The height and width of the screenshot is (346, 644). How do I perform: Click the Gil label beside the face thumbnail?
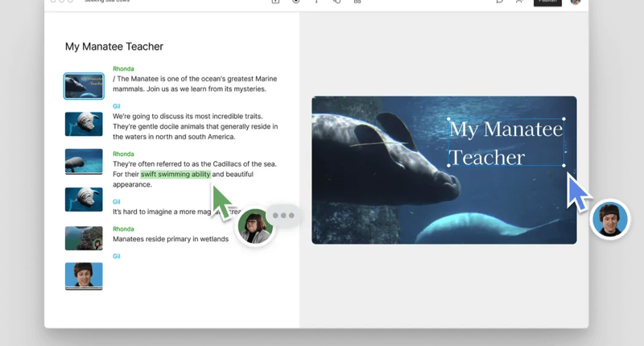click(117, 256)
